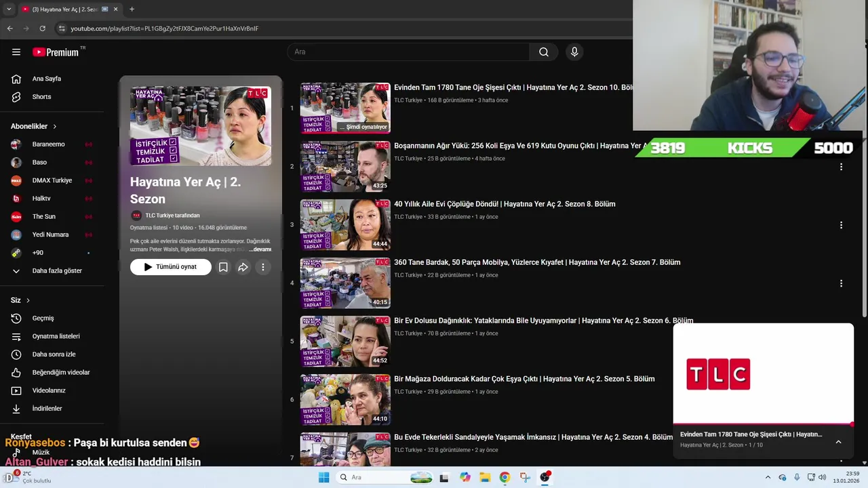
Task: Focus the YouTube search field
Action: click(408, 52)
